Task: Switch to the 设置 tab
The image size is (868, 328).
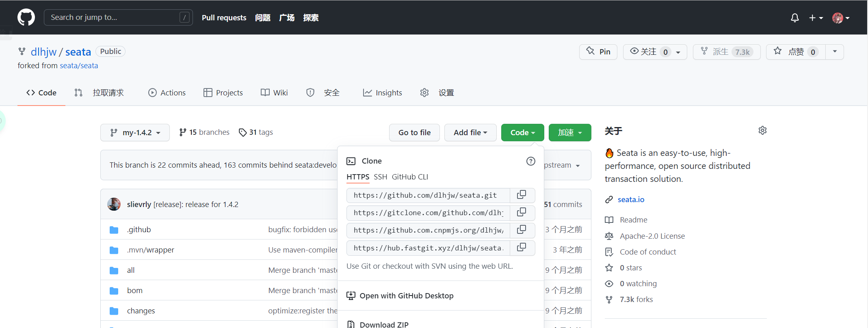Action: coord(437,93)
